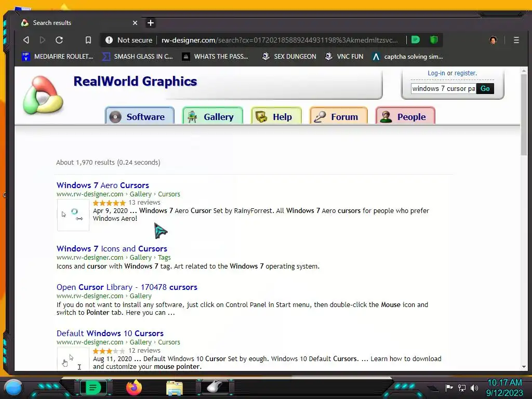
Task: Go back using the browser back arrow
Action: 26,40
